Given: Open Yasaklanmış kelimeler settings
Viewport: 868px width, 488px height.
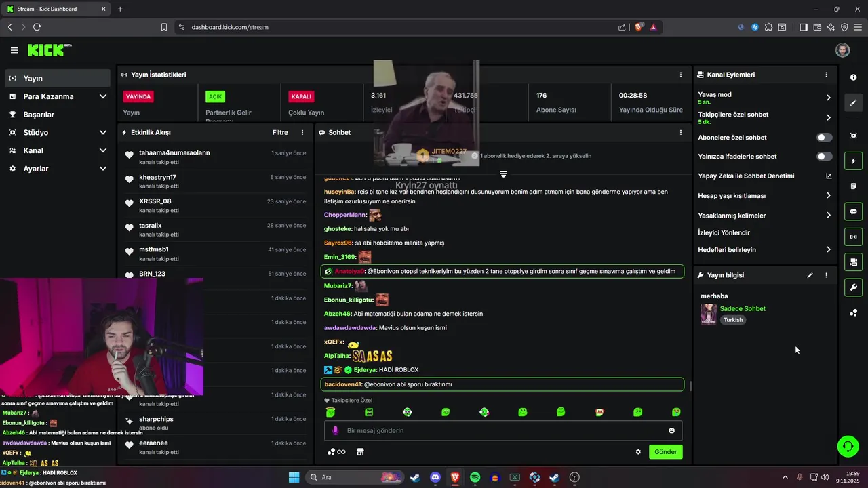Looking at the screenshot, I should (764, 216).
